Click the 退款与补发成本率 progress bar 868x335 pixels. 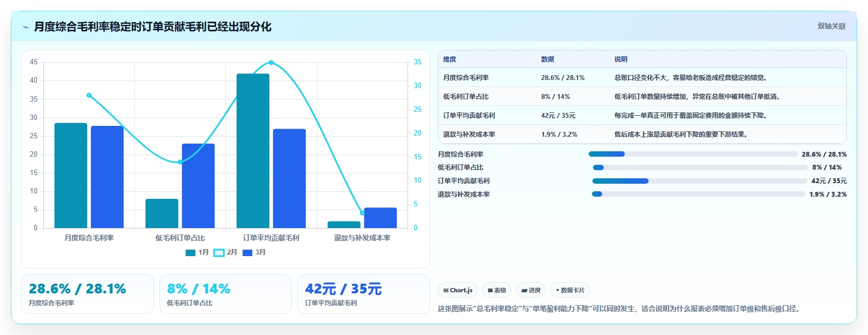click(x=698, y=194)
